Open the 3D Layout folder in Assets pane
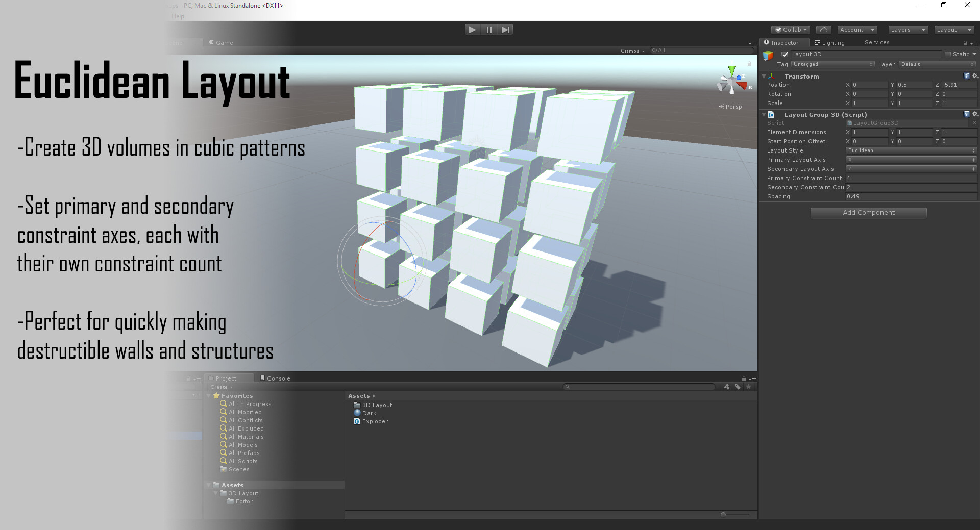The image size is (980, 530). tap(373, 405)
